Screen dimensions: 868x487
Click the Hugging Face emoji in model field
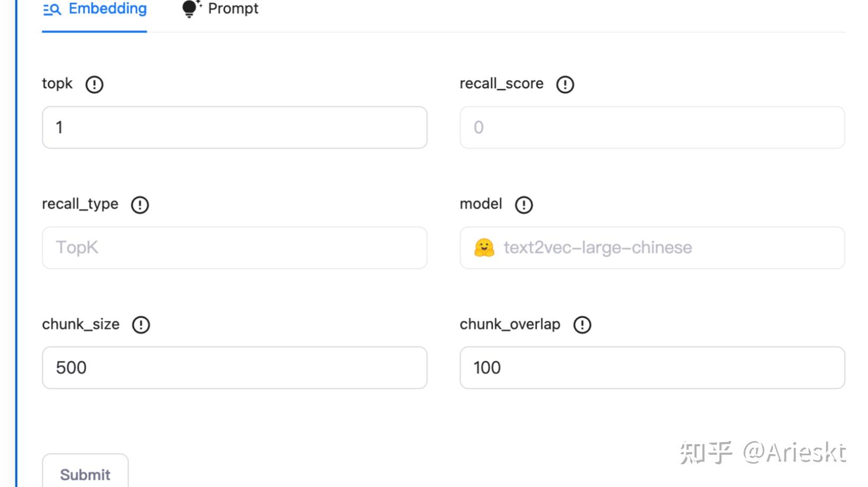pos(484,247)
